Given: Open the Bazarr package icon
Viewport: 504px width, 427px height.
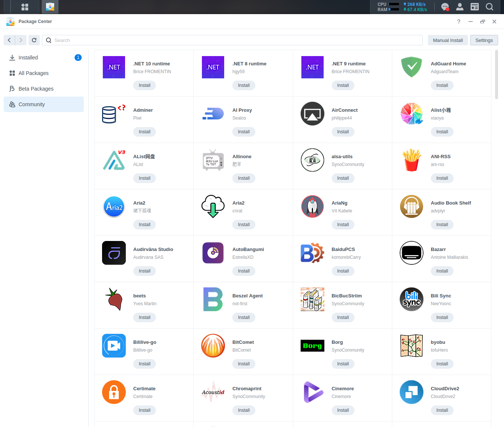Looking at the screenshot, I should [x=412, y=253].
